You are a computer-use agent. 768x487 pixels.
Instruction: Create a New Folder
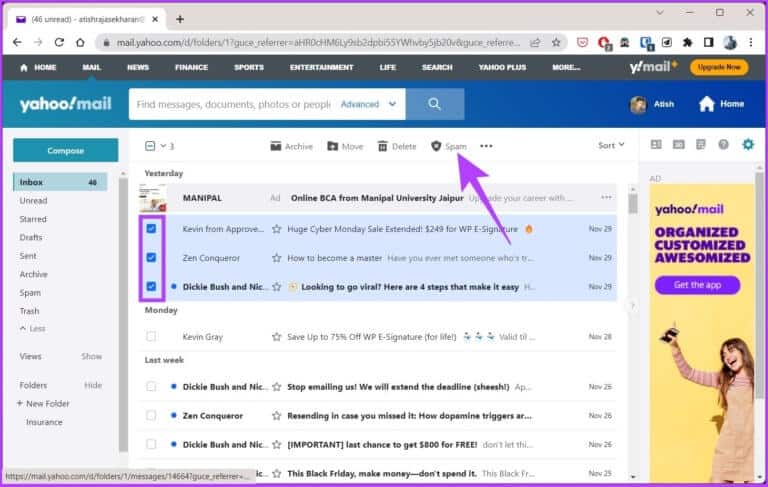tap(43, 404)
